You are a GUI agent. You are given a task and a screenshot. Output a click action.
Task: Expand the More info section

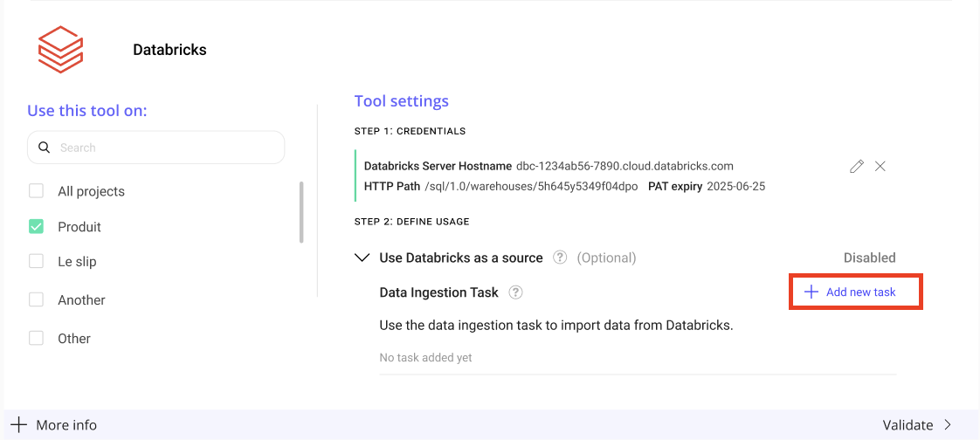click(66, 425)
